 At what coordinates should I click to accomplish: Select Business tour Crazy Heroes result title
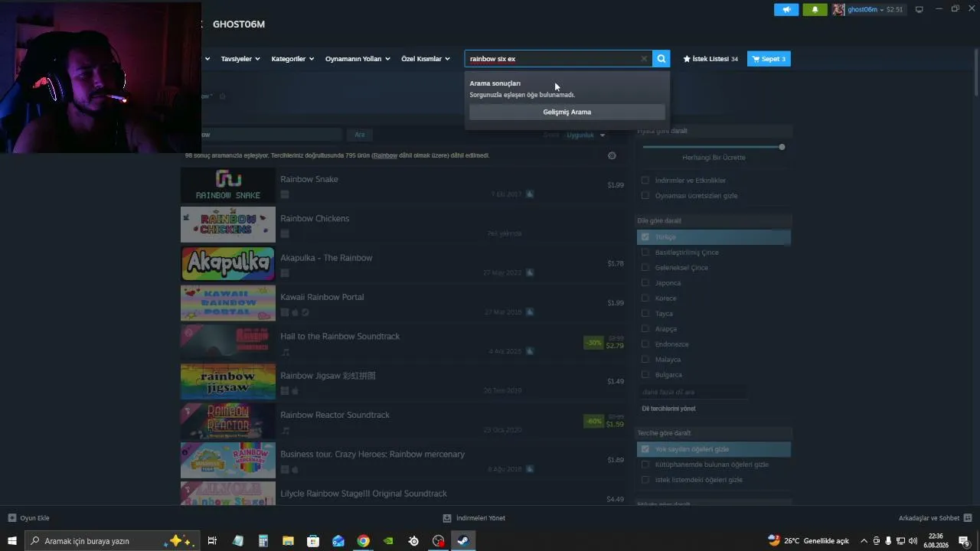coord(373,455)
